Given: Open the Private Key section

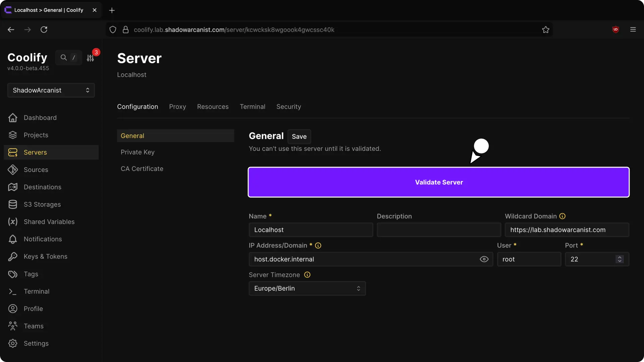Looking at the screenshot, I should point(138,152).
